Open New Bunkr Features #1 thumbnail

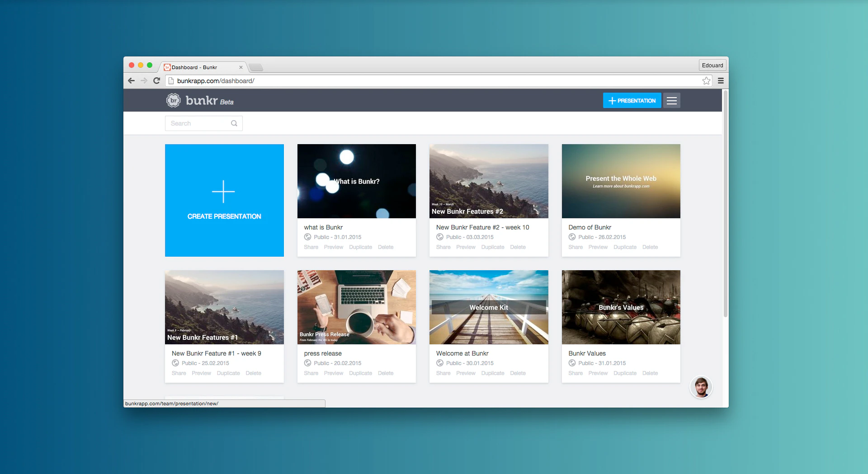point(224,307)
